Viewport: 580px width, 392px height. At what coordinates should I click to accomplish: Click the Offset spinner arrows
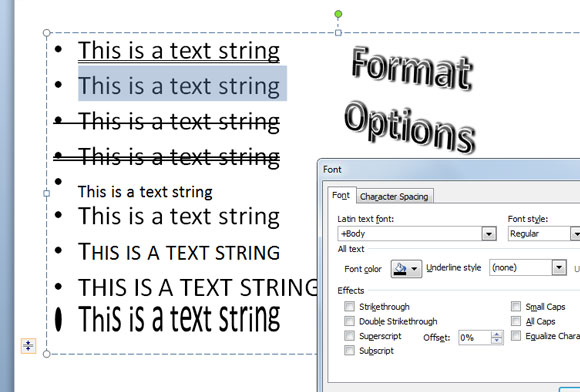[497, 338]
